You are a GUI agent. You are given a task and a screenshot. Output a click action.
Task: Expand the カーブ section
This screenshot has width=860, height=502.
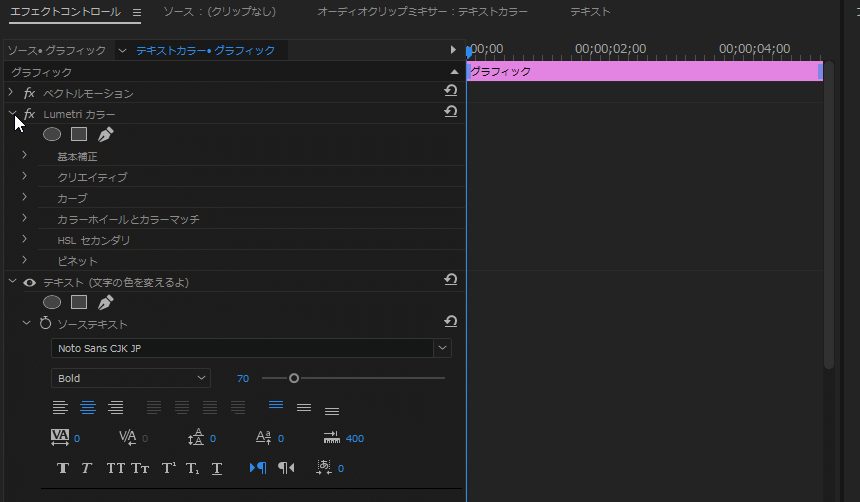25,197
